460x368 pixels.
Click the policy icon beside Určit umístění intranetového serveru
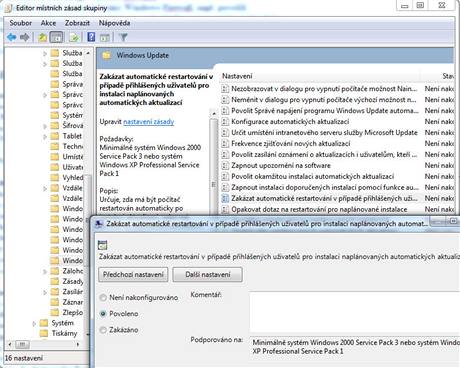(x=225, y=133)
